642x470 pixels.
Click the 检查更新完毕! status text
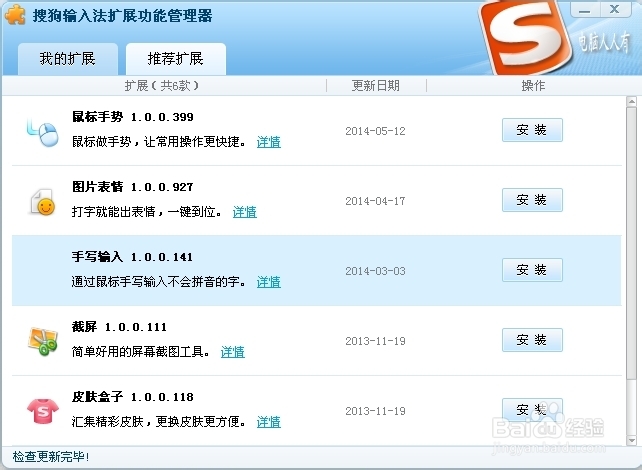click(51, 457)
